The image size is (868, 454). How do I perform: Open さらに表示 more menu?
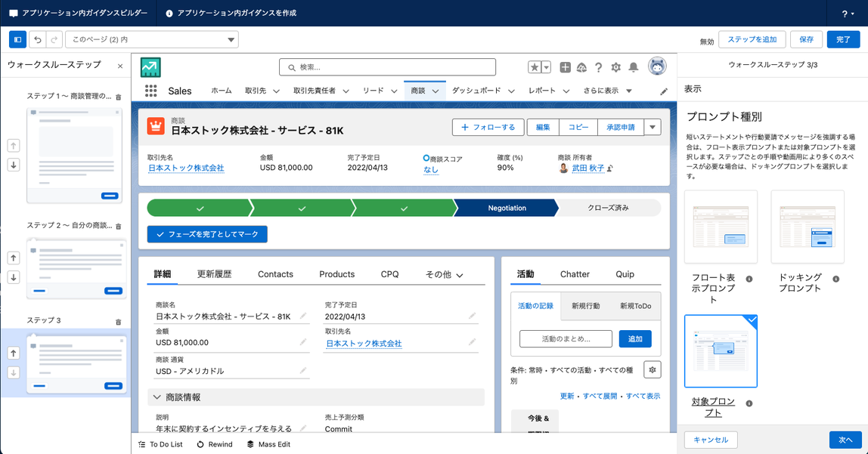click(607, 91)
